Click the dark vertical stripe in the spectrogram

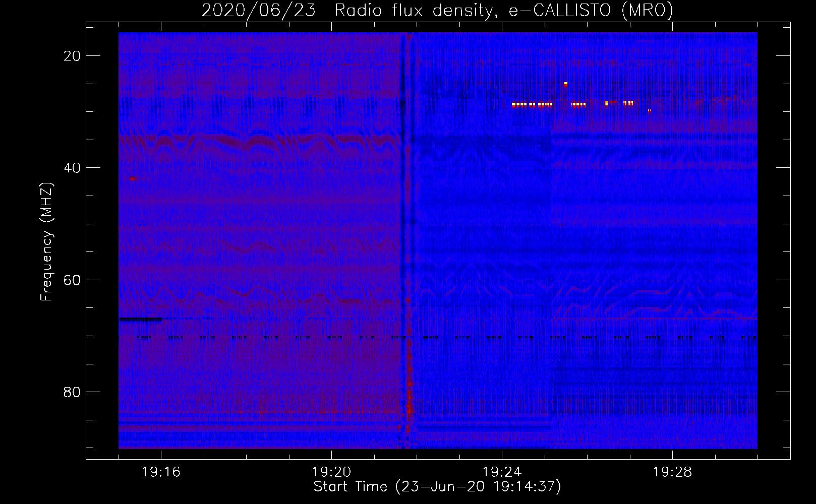point(402,240)
